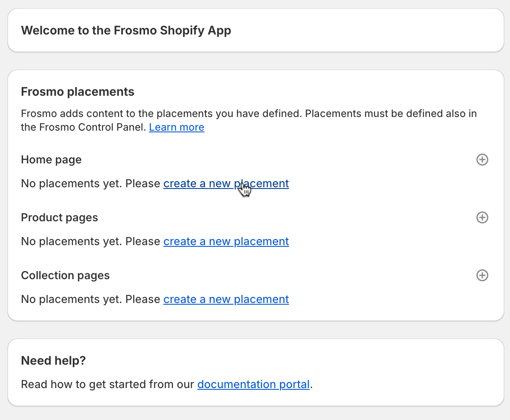Click Collection pages create a new placement link
This screenshot has height=420, width=510.
(226, 299)
